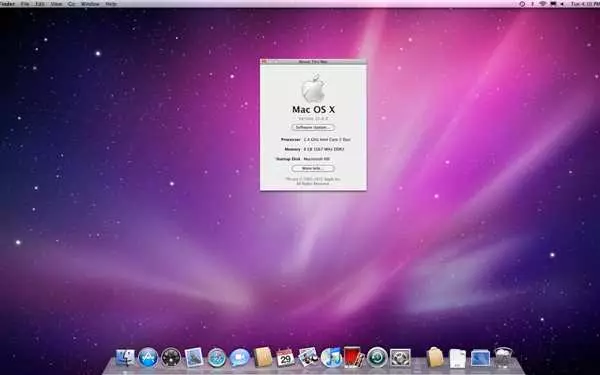Click the More Info button
This screenshot has width=600, height=375.
(313, 168)
